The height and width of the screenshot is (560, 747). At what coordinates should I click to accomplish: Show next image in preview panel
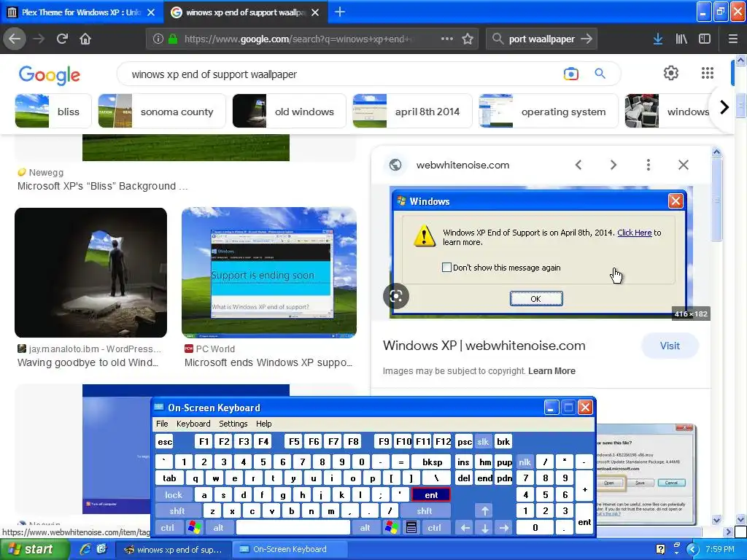pyautogui.click(x=613, y=165)
